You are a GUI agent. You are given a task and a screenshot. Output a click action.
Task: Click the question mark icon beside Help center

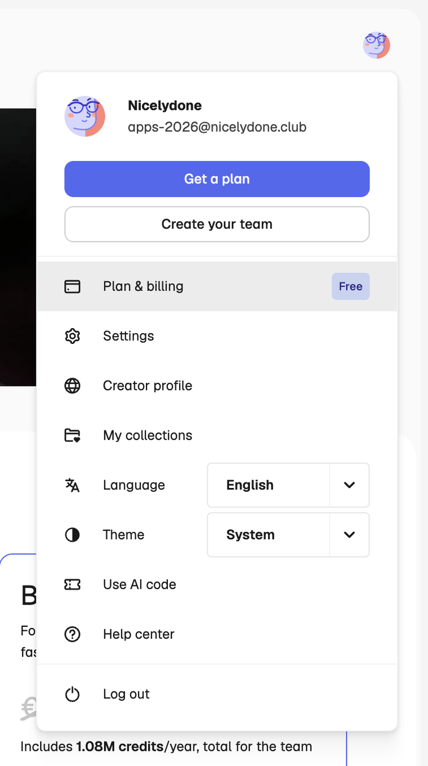pyautogui.click(x=72, y=635)
